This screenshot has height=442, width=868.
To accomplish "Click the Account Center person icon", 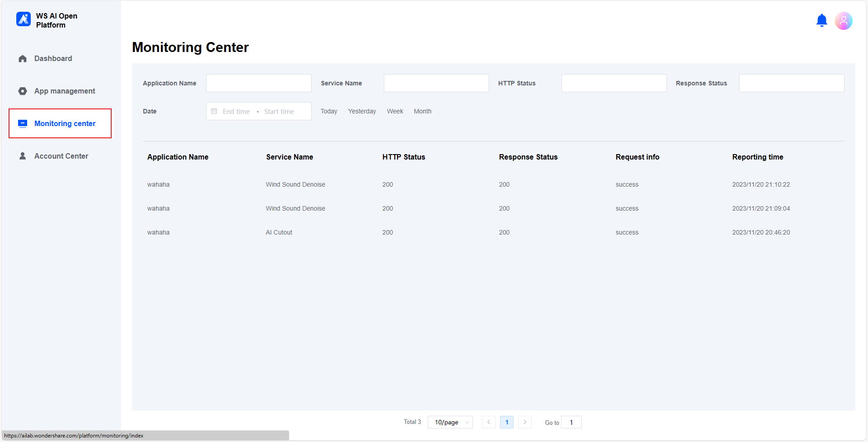I will [23, 156].
